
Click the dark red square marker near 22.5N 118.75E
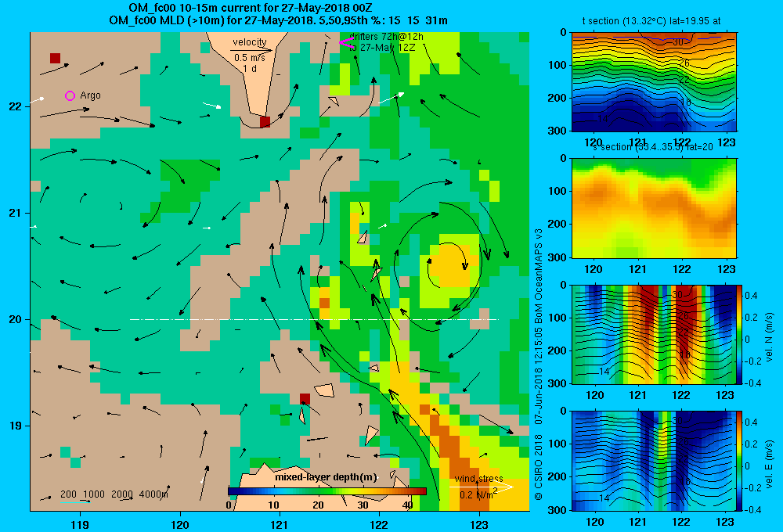[55, 58]
